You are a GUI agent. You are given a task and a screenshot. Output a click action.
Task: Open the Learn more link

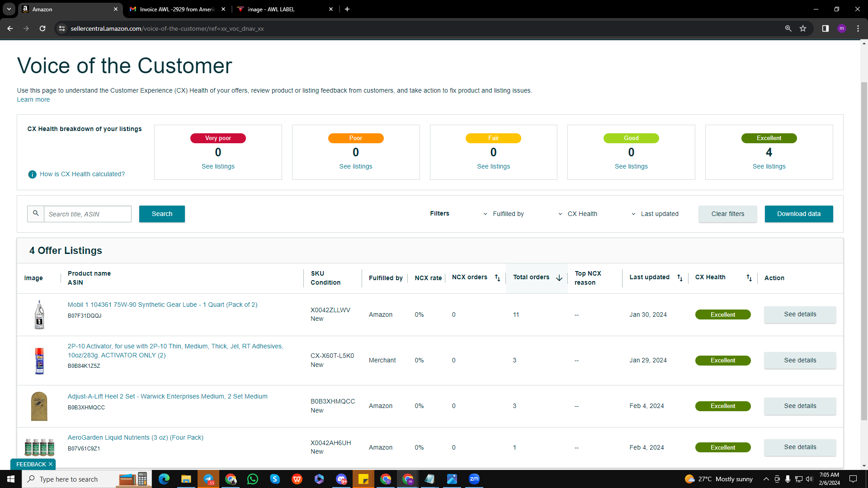(33, 99)
